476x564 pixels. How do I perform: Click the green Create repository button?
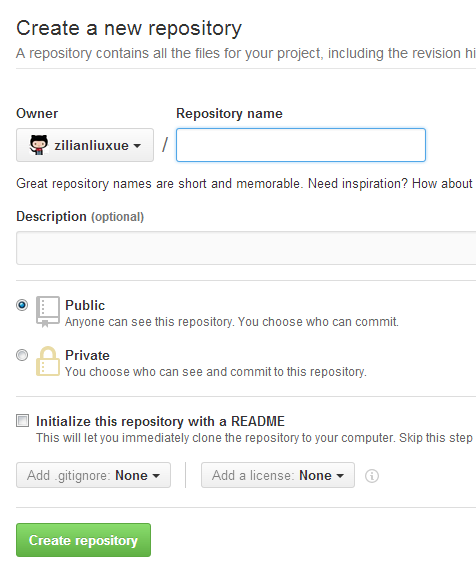pos(83,540)
